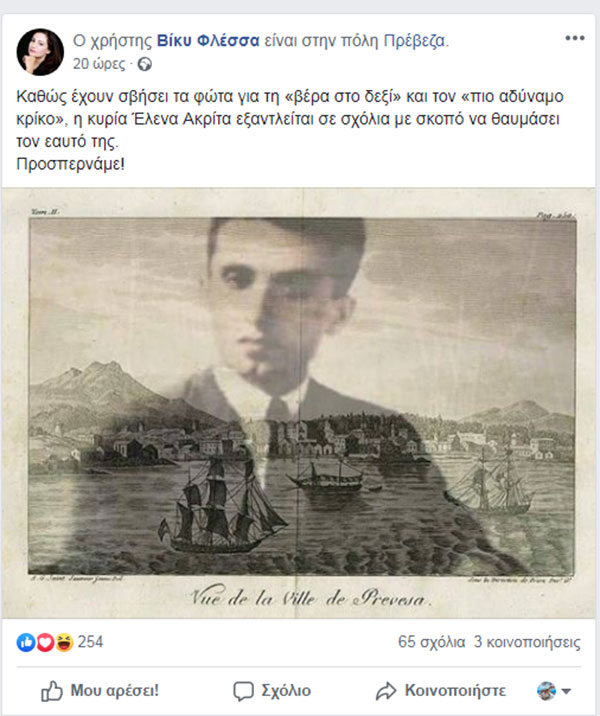Click the red heart reaction icon
Screen dimensions: 600x716
coord(45,642)
